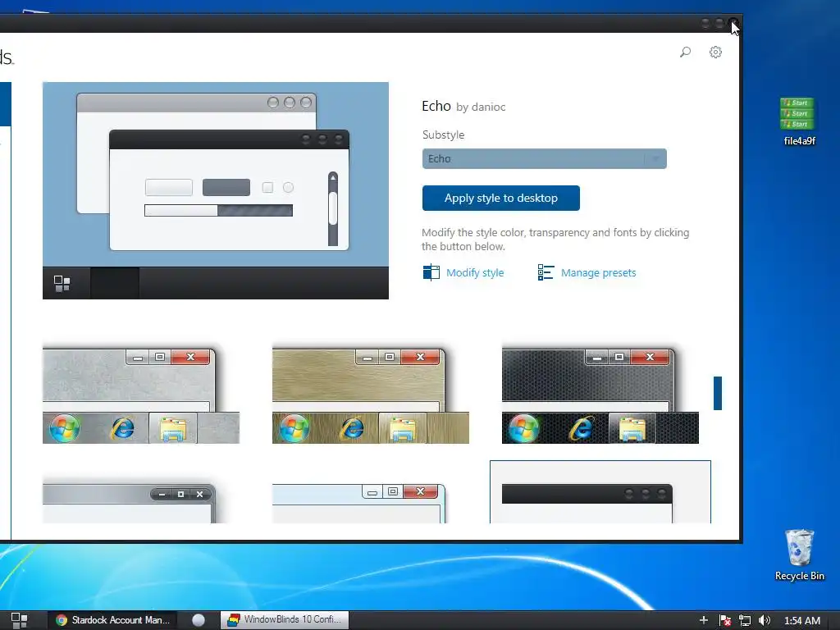Open the settings gear icon

715,52
